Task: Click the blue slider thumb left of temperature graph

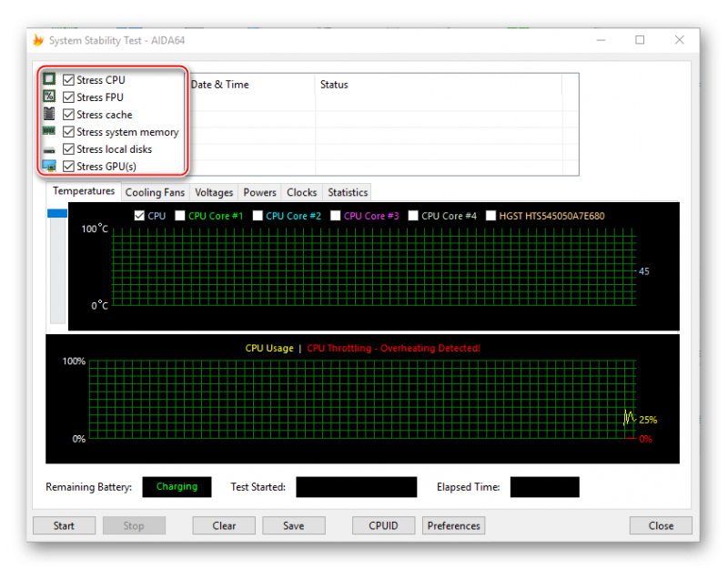Action: click(57, 213)
